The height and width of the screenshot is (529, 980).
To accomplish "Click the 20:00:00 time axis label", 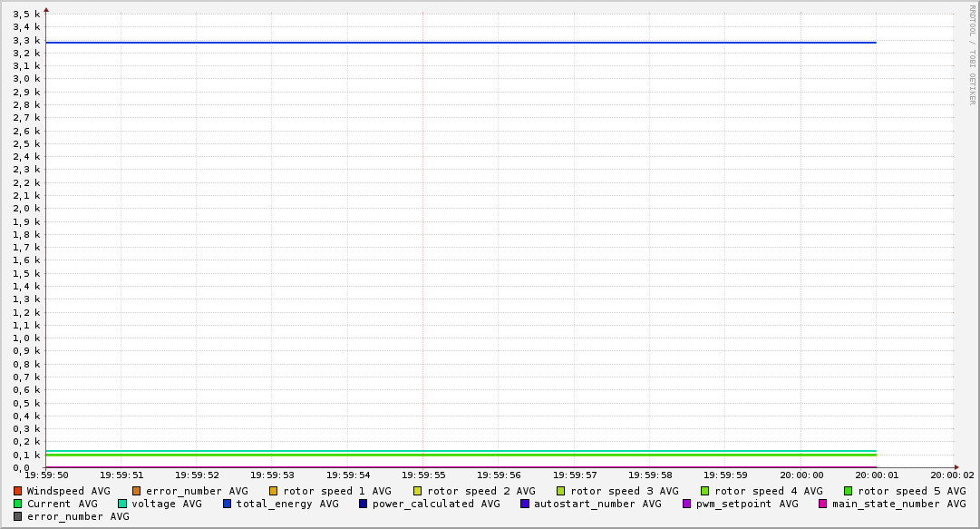I will (801, 475).
